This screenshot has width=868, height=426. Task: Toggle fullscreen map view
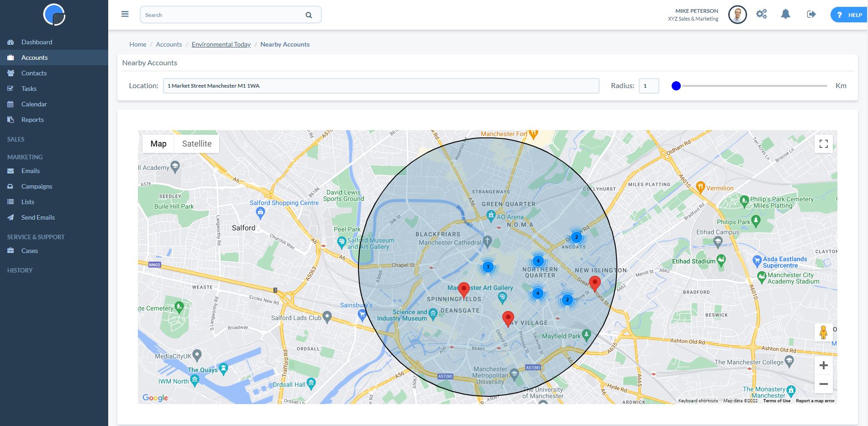click(824, 144)
